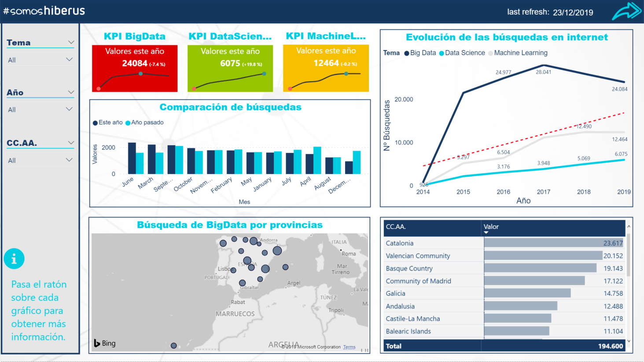Viewport: 644px width, 362px height.
Task: Click the 28.041 data label
Action: coord(544,72)
